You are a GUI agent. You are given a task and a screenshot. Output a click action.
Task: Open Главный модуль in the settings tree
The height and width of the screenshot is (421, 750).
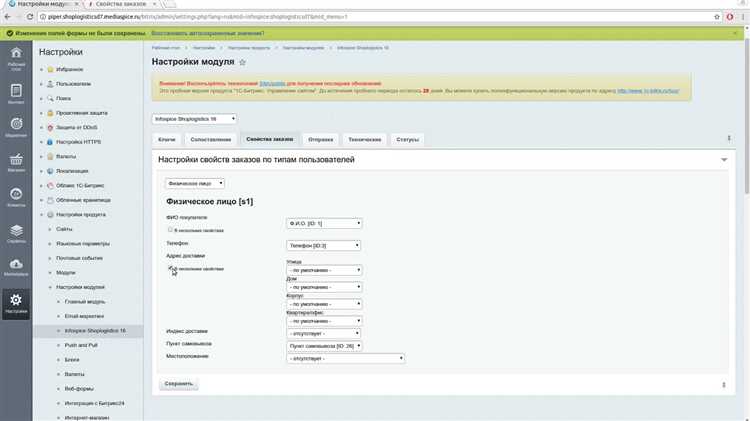(x=85, y=301)
